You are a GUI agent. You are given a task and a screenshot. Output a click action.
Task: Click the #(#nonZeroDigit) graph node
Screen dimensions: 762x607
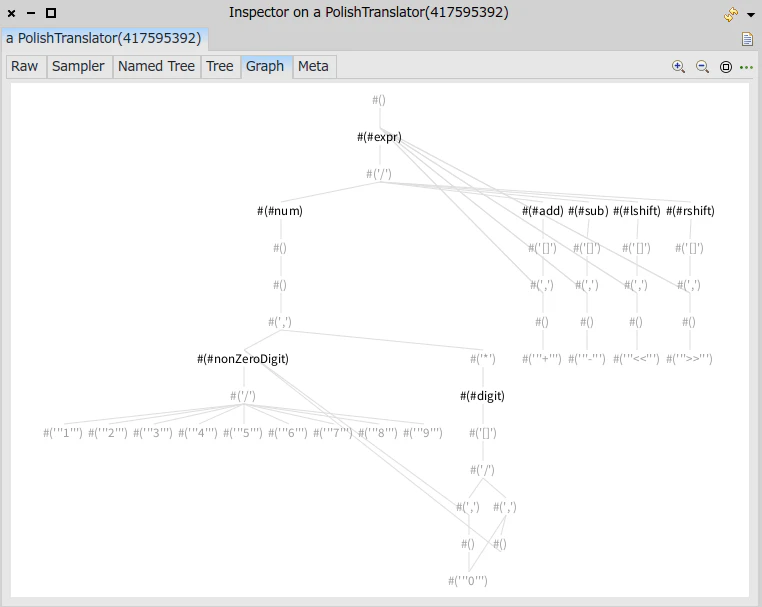[x=243, y=359]
